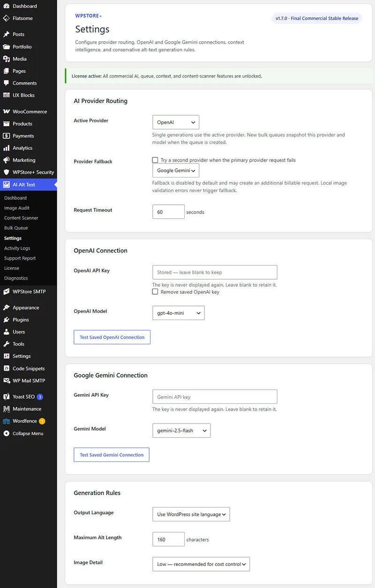Click the Media library icon
The height and width of the screenshot is (588, 375).
(x=6, y=59)
